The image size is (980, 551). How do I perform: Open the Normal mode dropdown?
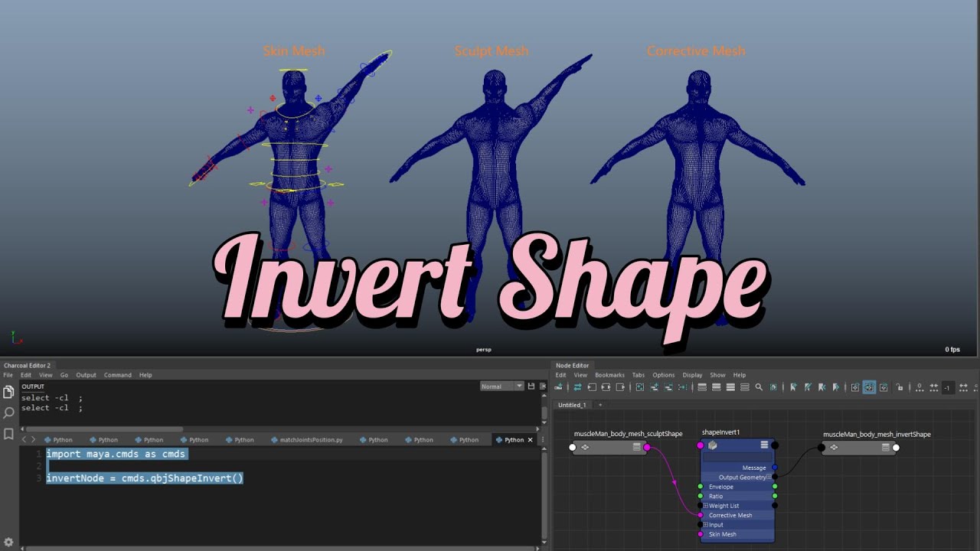pyautogui.click(x=502, y=386)
